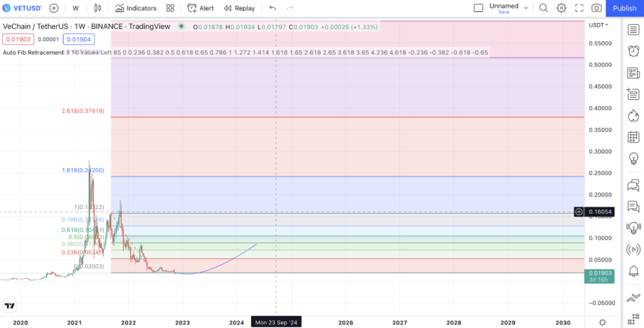644x328 pixels.
Task: Start bar Replay mode
Action: 238,8
